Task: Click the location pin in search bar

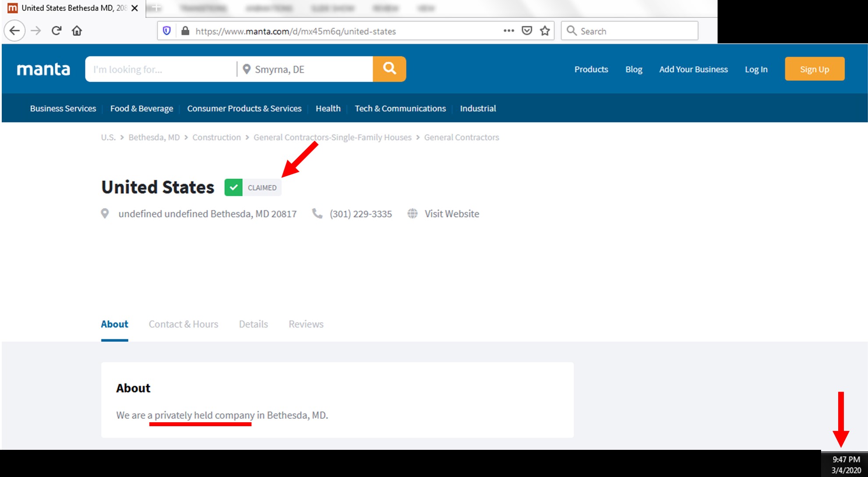Action: (x=246, y=69)
